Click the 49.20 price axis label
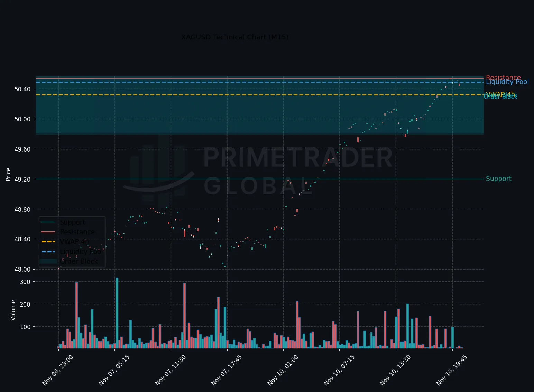This screenshot has height=392, width=534. click(x=22, y=179)
